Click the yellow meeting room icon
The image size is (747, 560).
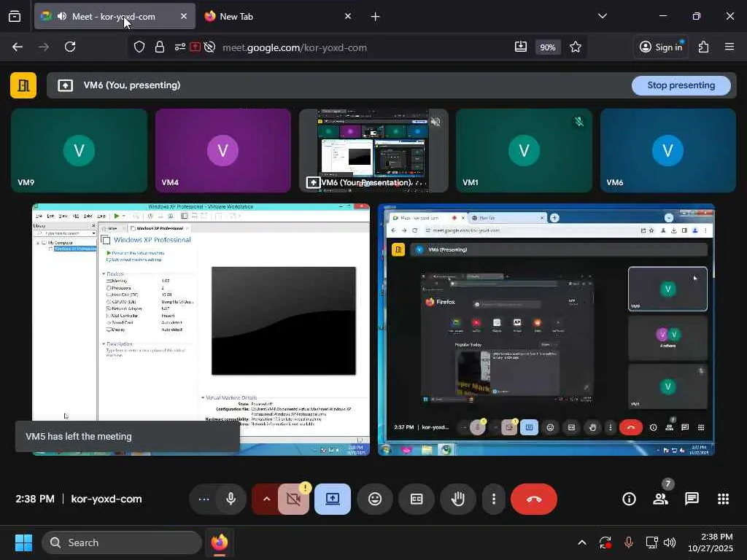pyautogui.click(x=23, y=85)
